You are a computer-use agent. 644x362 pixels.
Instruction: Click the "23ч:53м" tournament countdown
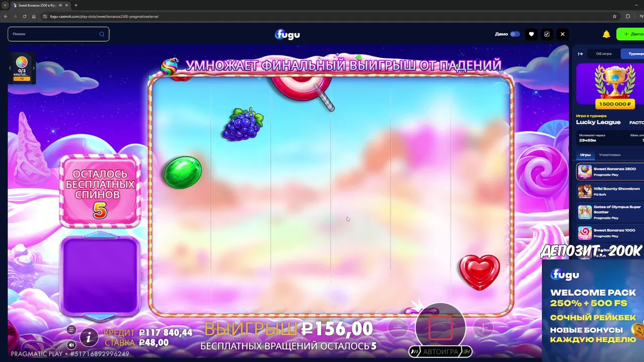pos(587,140)
